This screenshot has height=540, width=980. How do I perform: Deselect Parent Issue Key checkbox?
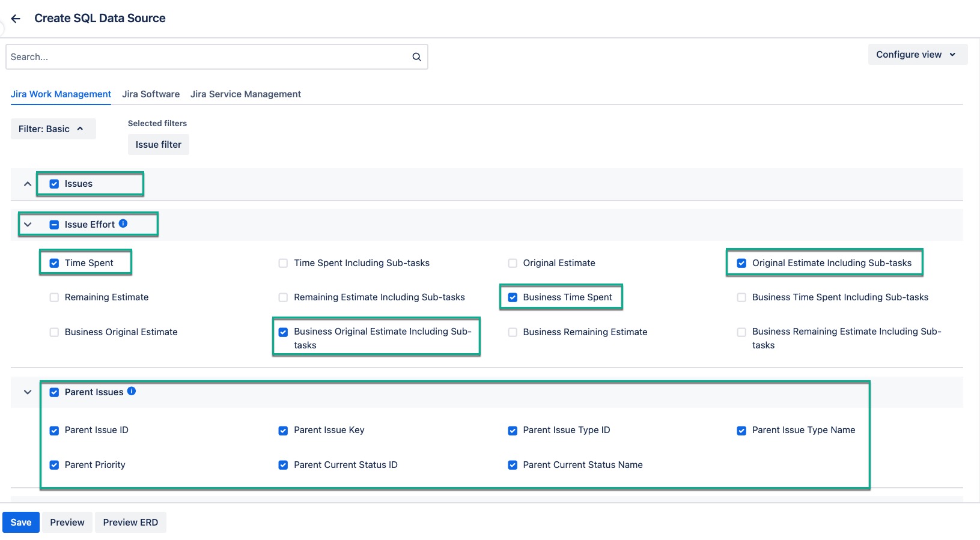(x=283, y=431)
